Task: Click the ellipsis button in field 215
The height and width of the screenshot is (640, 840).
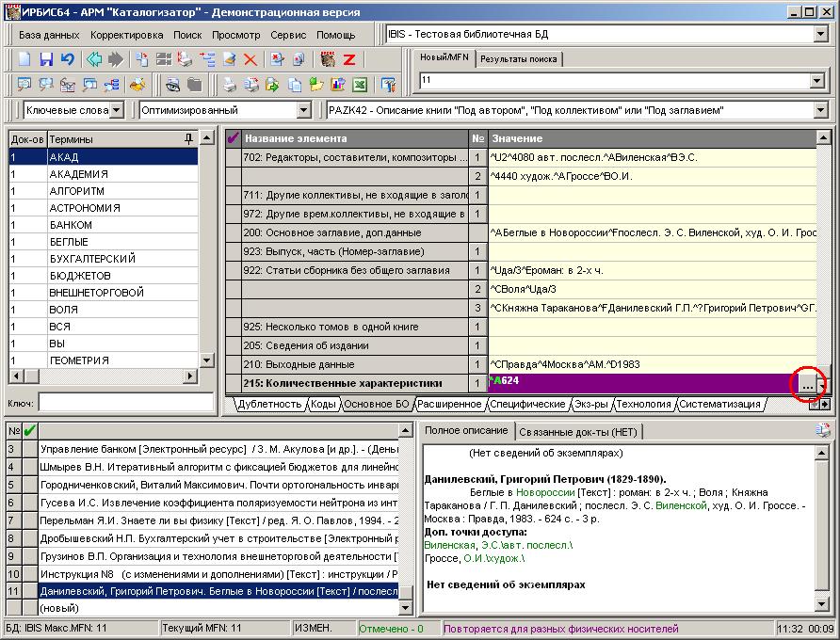Action: [x=807, y=384]
